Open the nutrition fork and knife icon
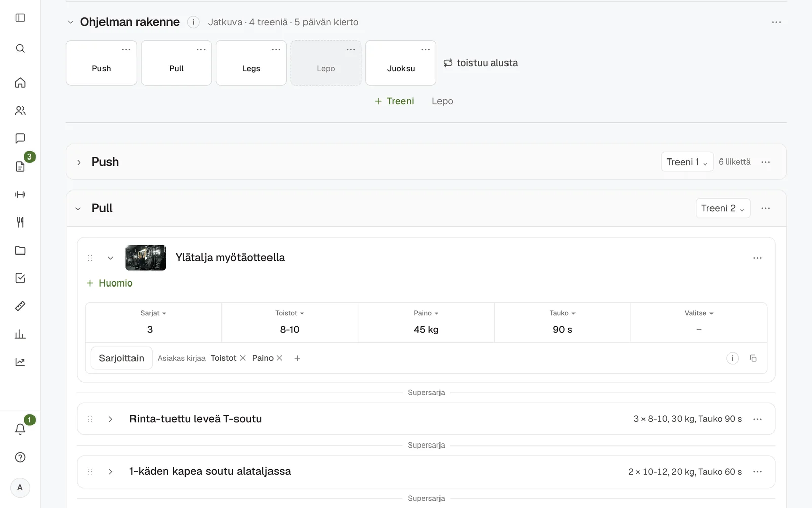Image resolution: width=812 pixels, height=508 pixels. [x=20, y=222]
